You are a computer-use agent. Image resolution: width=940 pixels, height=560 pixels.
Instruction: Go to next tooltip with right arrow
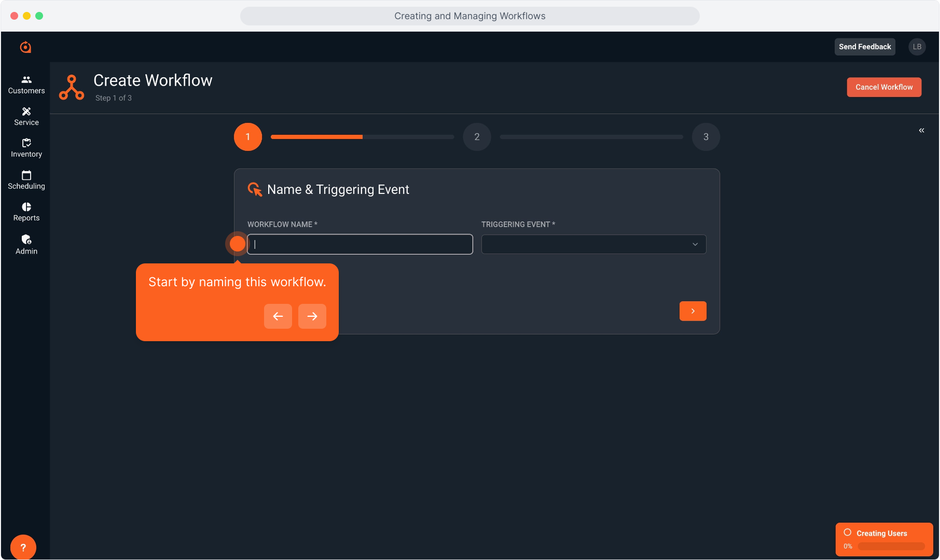pyautogui.click(x=312, y=316)
